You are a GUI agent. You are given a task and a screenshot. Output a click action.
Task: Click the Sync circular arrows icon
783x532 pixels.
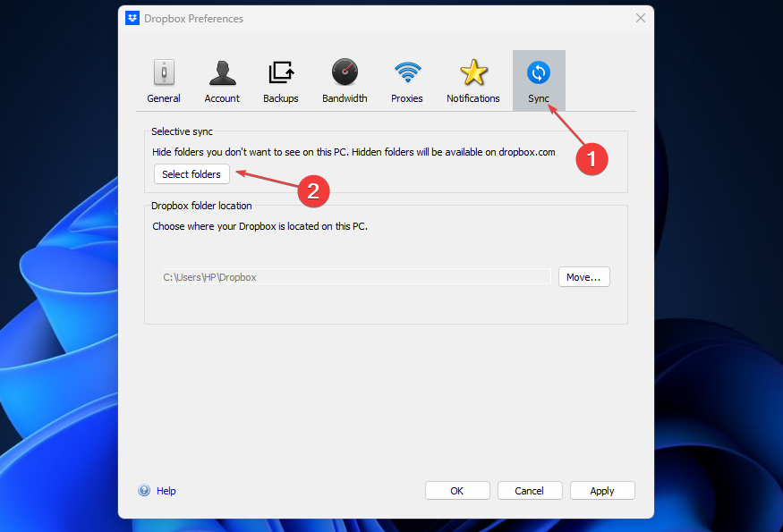tap(539, 72)
